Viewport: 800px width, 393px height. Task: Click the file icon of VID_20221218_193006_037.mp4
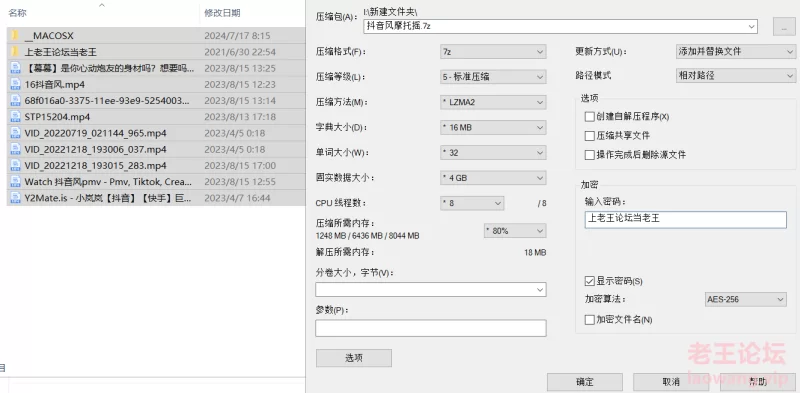pos(15,150)
